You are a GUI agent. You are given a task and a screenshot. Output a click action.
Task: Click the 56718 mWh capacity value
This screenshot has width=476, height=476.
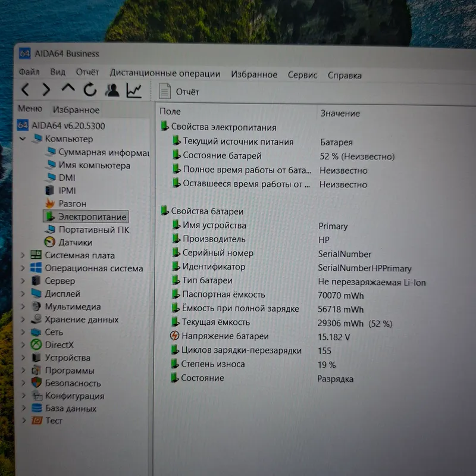pyautogui.click(x=340, y=309)
